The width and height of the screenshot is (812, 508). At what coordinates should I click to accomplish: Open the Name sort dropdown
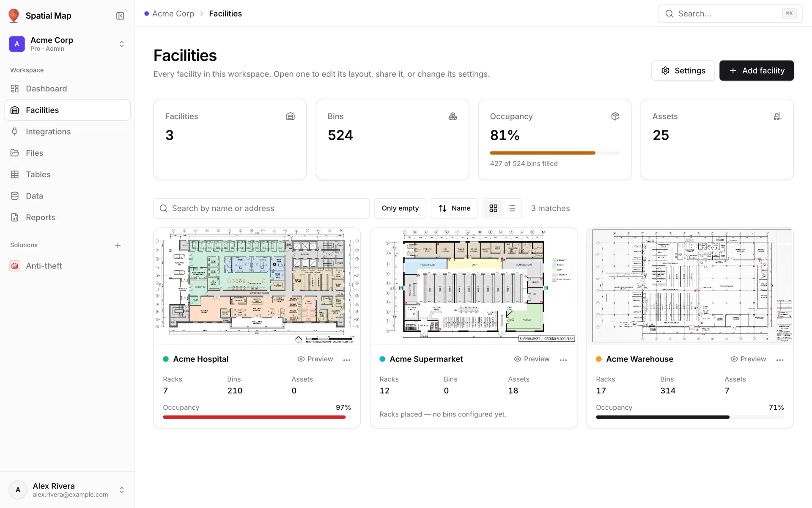[454, 208]
